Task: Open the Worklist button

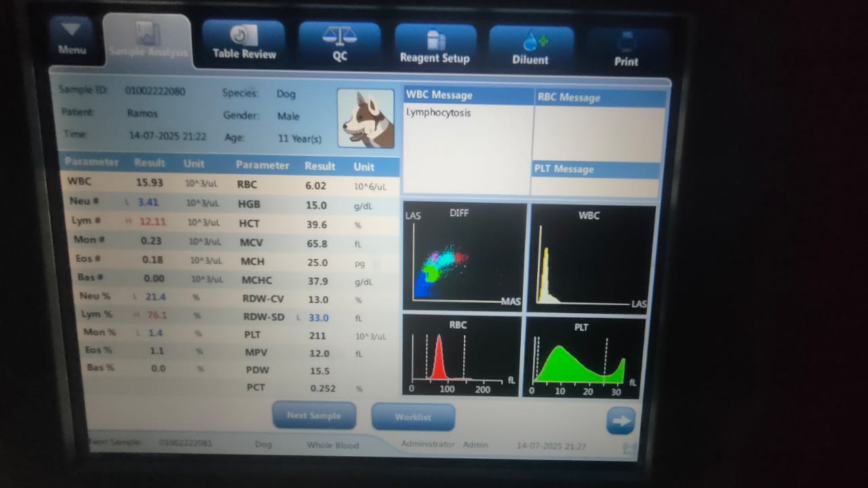Action: pos(413,417)
